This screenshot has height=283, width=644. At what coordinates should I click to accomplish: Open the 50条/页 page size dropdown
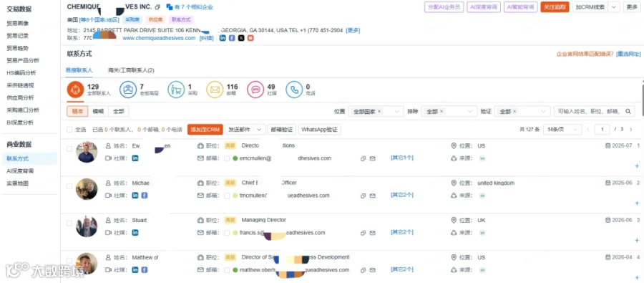pyautogui.click(x=562, y=130)
